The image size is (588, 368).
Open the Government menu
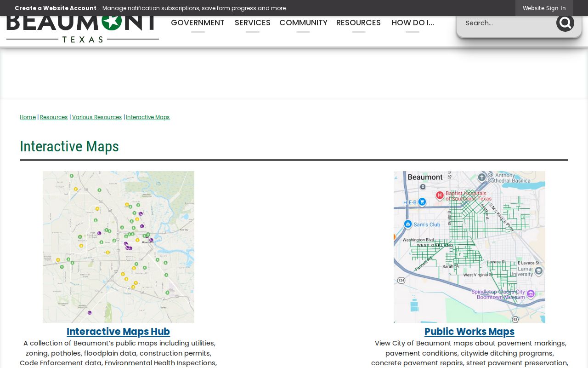point(198,23)
